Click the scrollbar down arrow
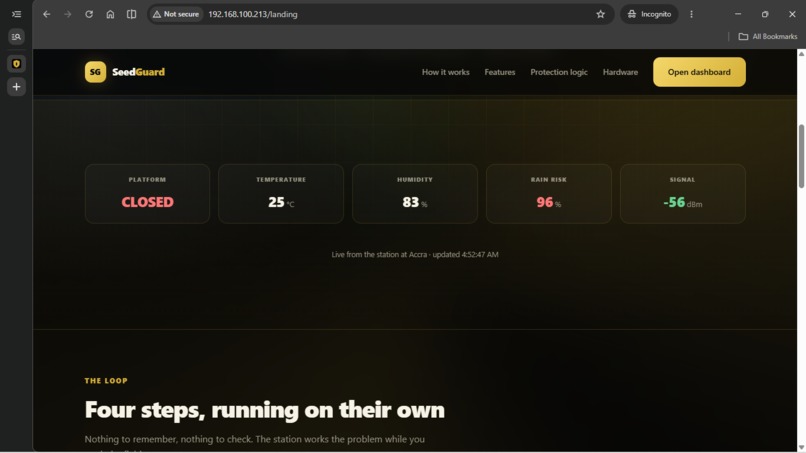The width and height of the screenshot is (806, 453). pyautogui.click(x=801, y=448)
